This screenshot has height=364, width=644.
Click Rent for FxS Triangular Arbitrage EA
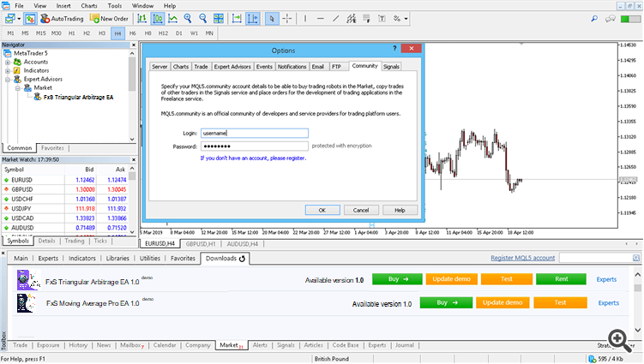[561, 279]
